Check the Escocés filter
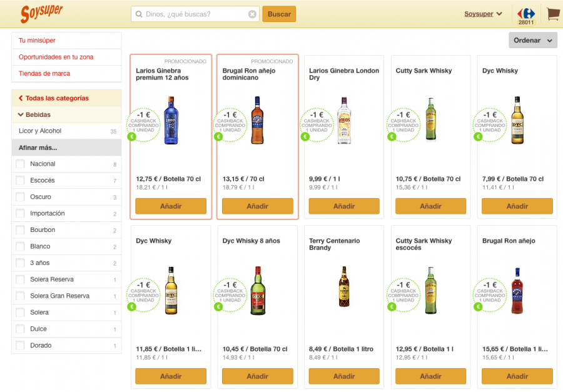563x392 pixels. pyautogui.click(x=20, y=181)
